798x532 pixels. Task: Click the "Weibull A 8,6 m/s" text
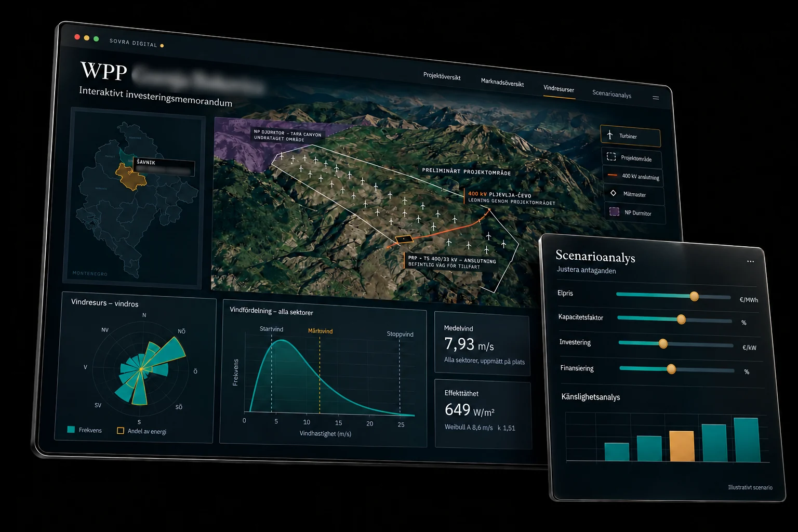click(x=469, y=428)
